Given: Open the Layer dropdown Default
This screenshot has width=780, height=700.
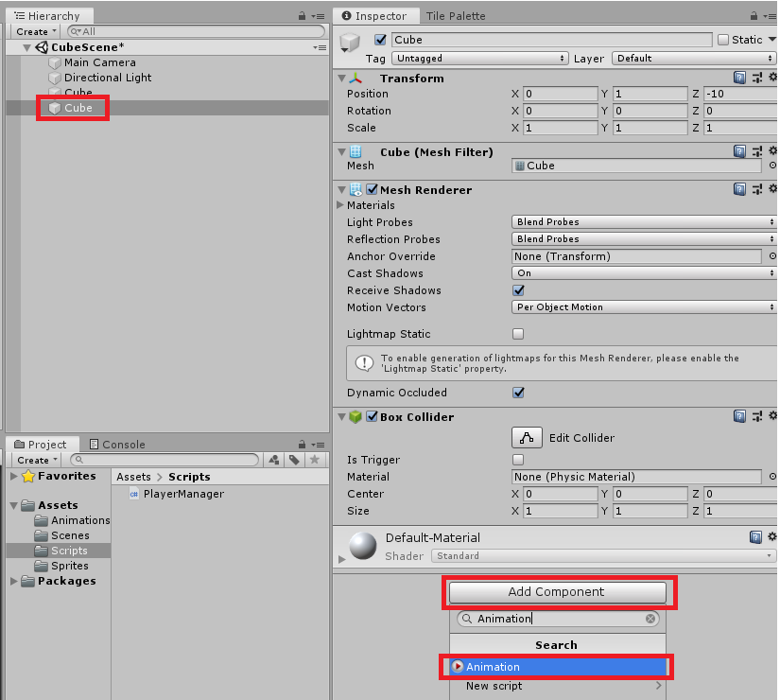Looking at the screenshot, I should [x=694, y=59].
